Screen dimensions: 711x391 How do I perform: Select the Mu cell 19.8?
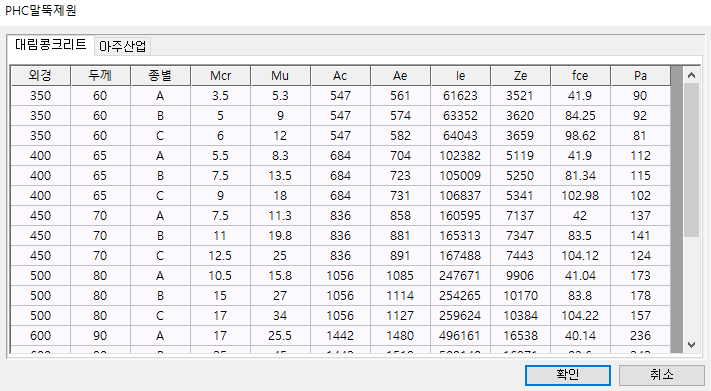click(x=281, y=235)
